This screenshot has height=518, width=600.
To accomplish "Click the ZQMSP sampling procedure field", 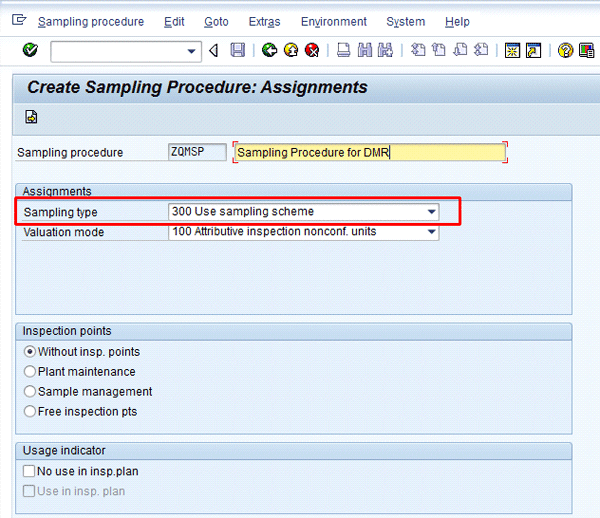I will click(197, 152).
